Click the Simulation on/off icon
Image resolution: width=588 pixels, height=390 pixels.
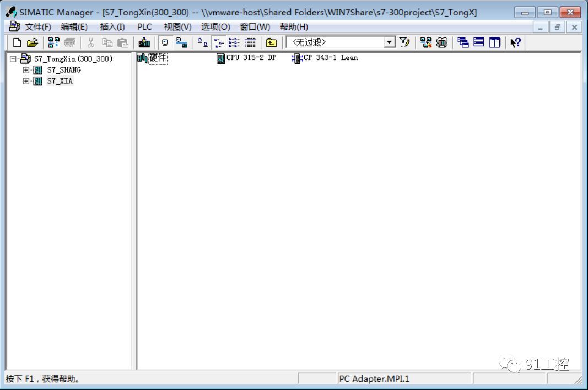click(442, 42)
